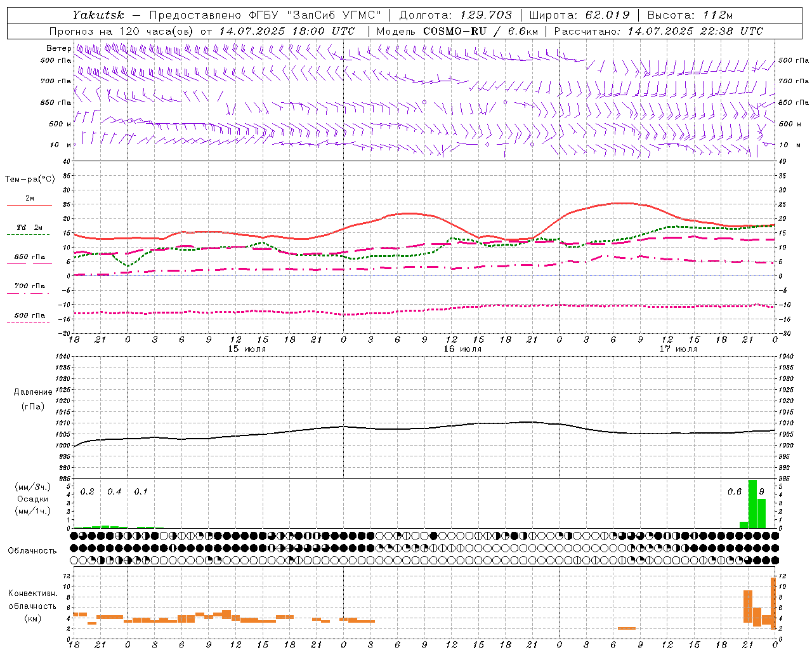The image size is (812, 650).
Task: Click the Рассчитано: 14.07.2025 22:38 UTC timestamp
Action: pyautogui.click(x=658, y=31)
